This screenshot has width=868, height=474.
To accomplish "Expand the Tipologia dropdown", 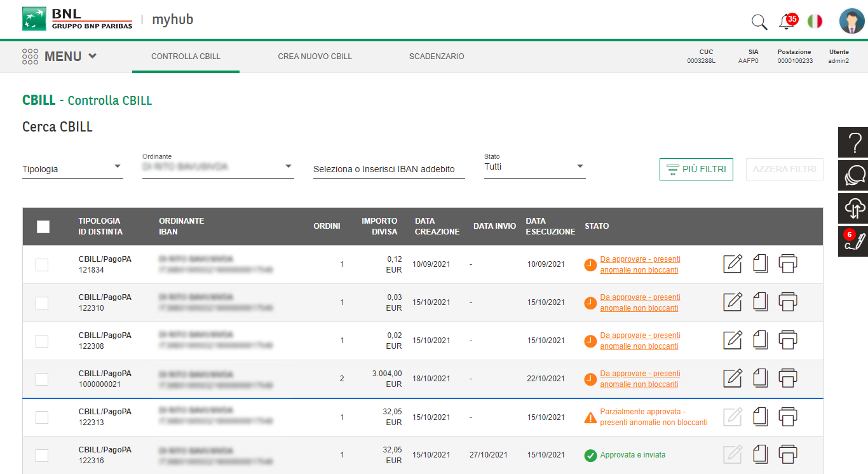I will (x=72, y=168).
